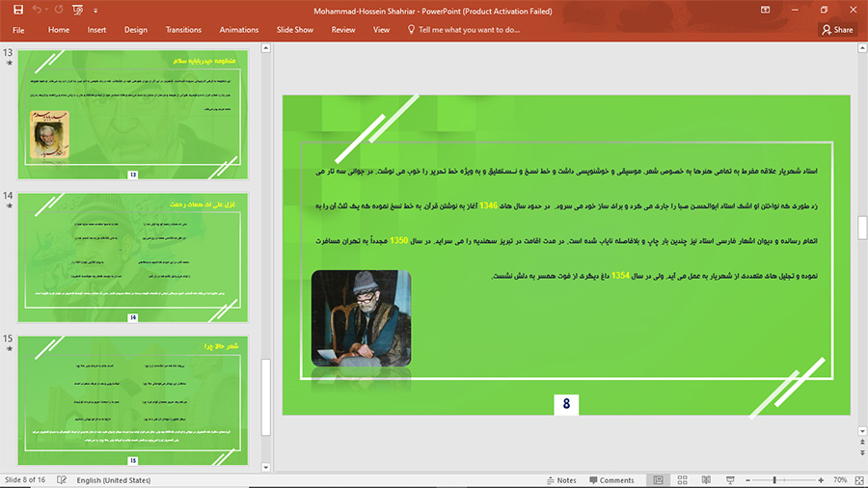This screenshot has height=488, width=868.
Task: Click the 70% zoom level
Action: point(839,479)
